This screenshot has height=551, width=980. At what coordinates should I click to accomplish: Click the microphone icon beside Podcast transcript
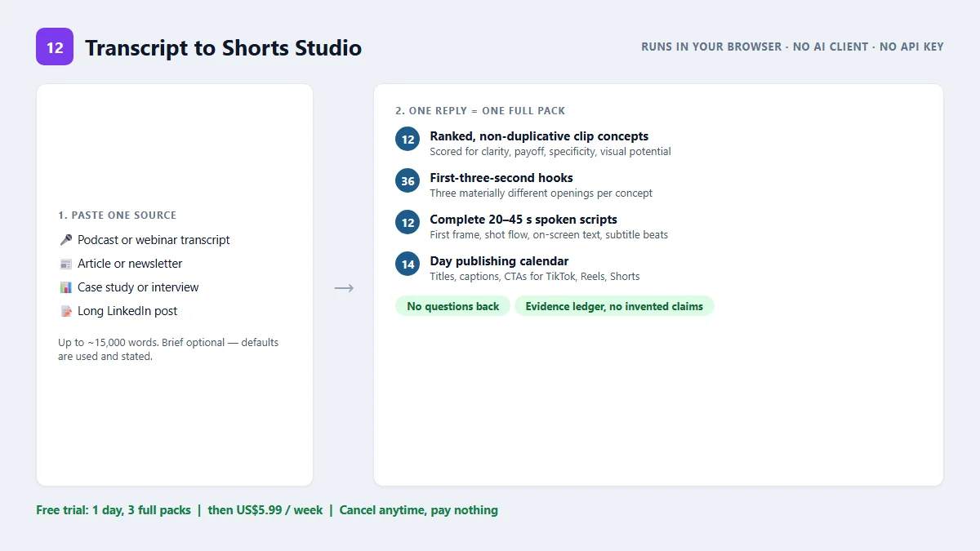coord(66,240)
